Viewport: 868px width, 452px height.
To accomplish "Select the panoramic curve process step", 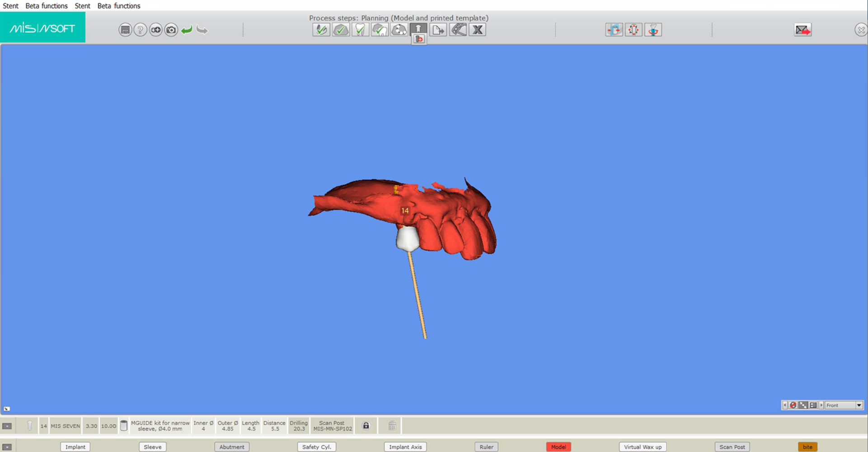I will (399, 30).
